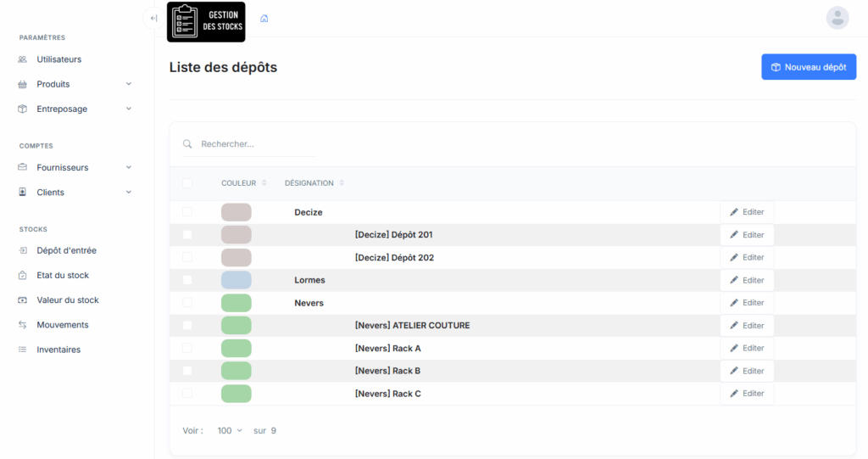Click the Nouveau dépôt button

coord(808,67)
